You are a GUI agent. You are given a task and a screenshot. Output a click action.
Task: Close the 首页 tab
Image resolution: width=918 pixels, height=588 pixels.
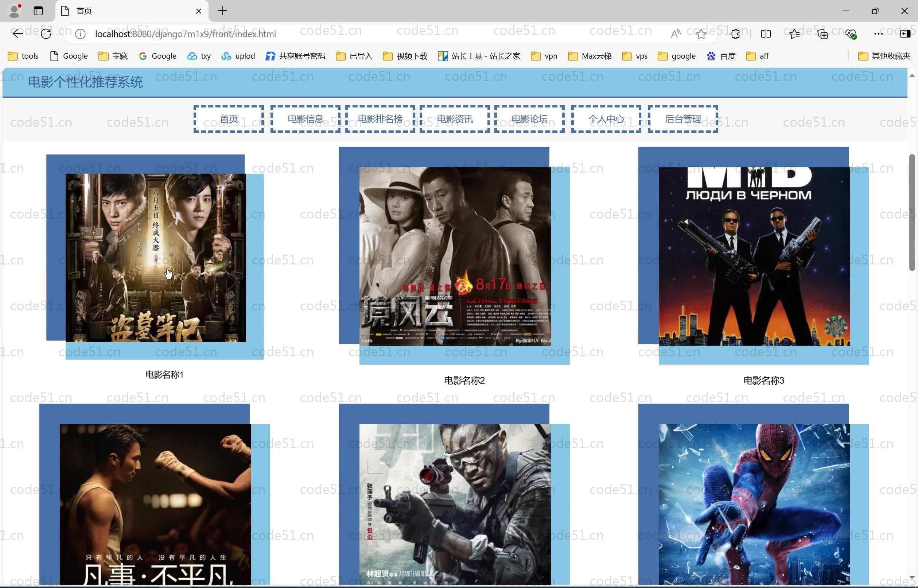click(199, 11)
